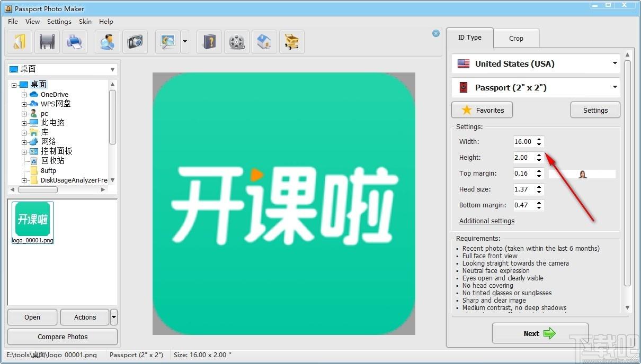Click the status bar path E:\tools\桌面\logo_00001.png

[51, 355]
